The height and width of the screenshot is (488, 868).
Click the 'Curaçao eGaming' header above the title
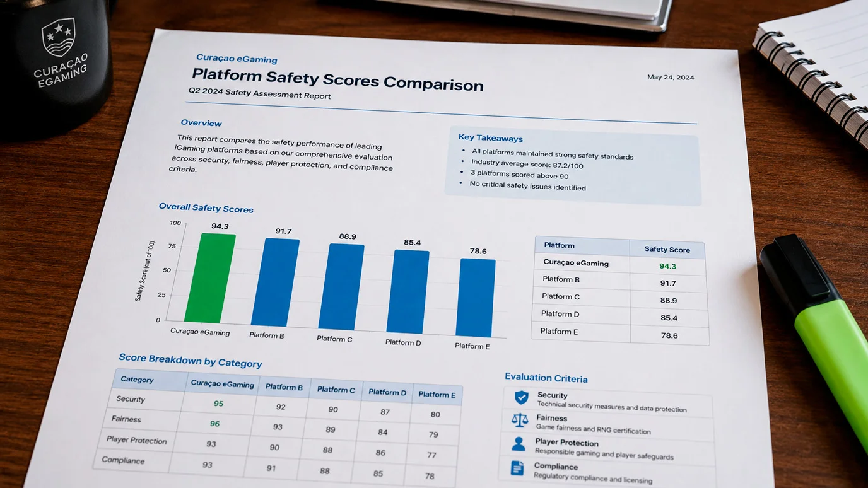coord(237,59)
